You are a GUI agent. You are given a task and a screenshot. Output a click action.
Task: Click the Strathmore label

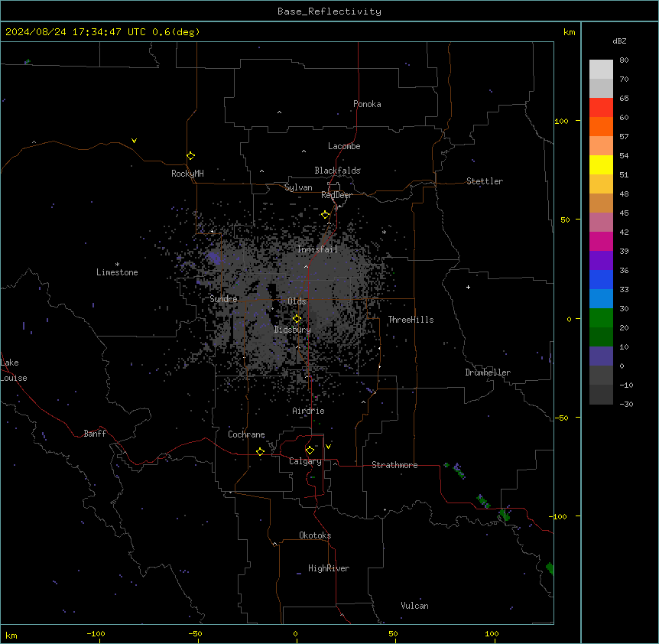pos(394,465)
